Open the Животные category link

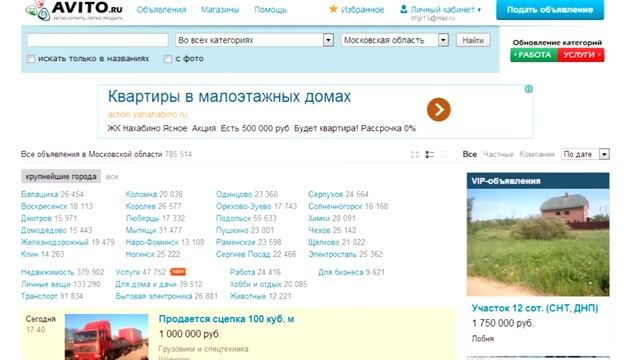[248, 296]
